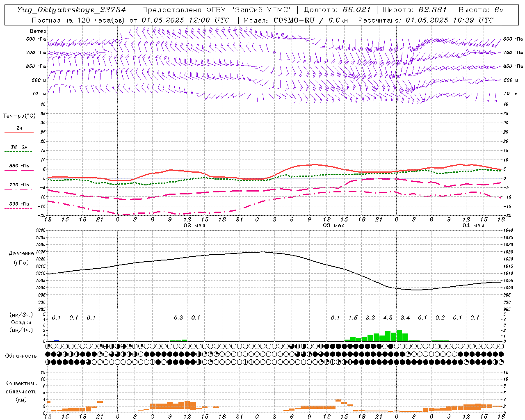Select the Конвективн. convective cloud label
The width and height of the screenshot is (525, 420).
tap(21, 383)
